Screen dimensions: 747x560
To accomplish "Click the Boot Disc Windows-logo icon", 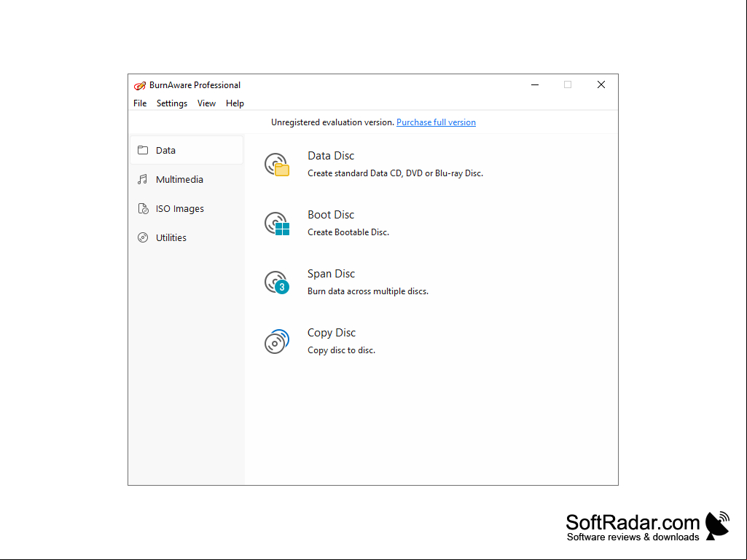I will 277,224.
